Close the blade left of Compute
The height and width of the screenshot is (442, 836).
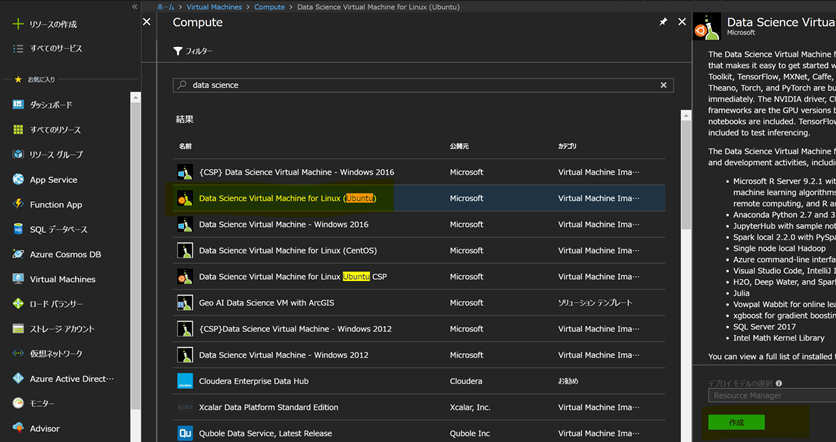[147, 22]
